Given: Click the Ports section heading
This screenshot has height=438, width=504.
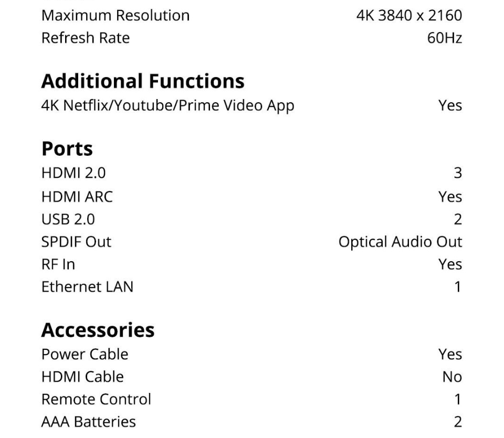Looking at the screenshot, I should pos(67,149).
